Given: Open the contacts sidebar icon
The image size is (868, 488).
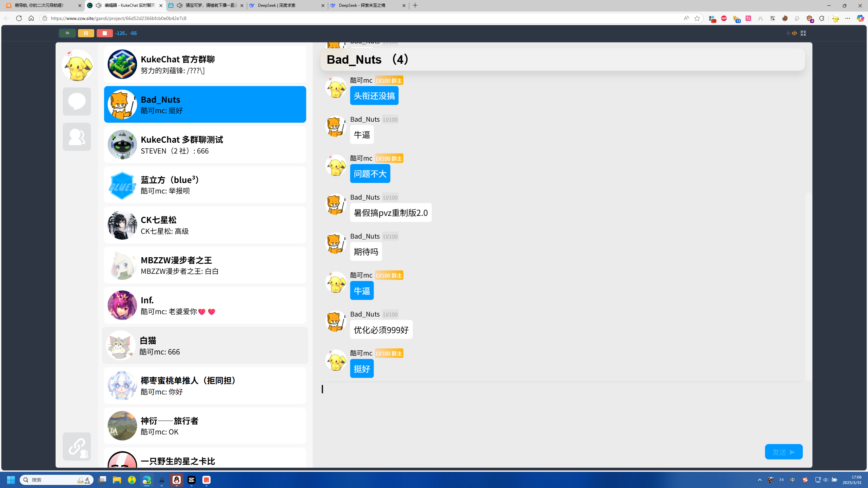Looking at the screenshot, I should point(77,137).
